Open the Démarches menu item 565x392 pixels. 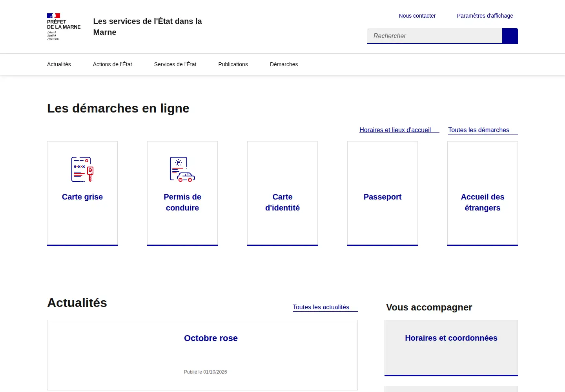click(x=284, y=64)
